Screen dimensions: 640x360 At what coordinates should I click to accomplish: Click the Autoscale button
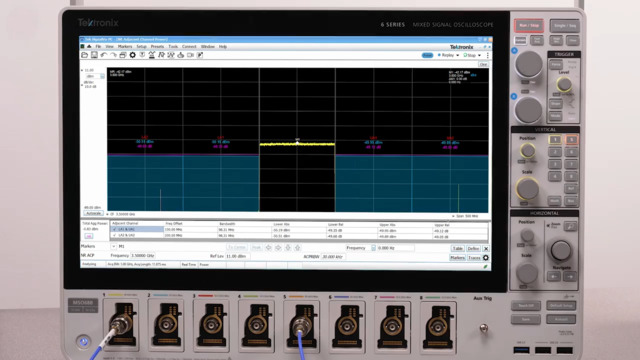click(93, 213)
